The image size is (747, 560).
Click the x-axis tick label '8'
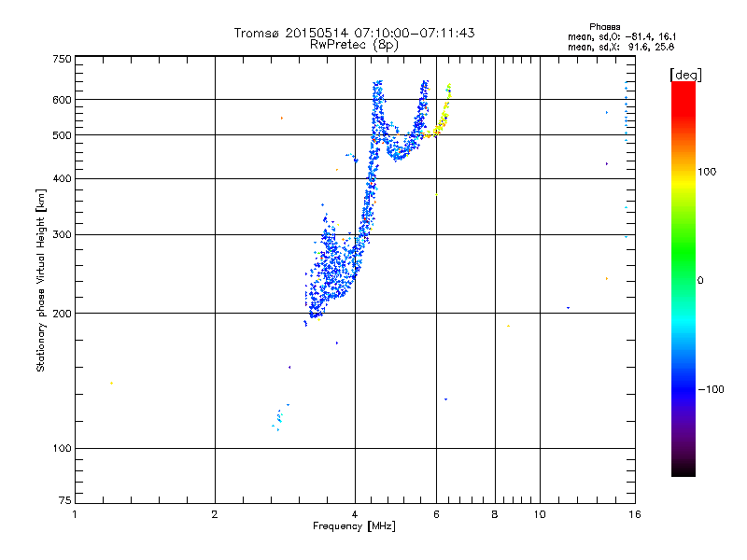coord(495,514)
